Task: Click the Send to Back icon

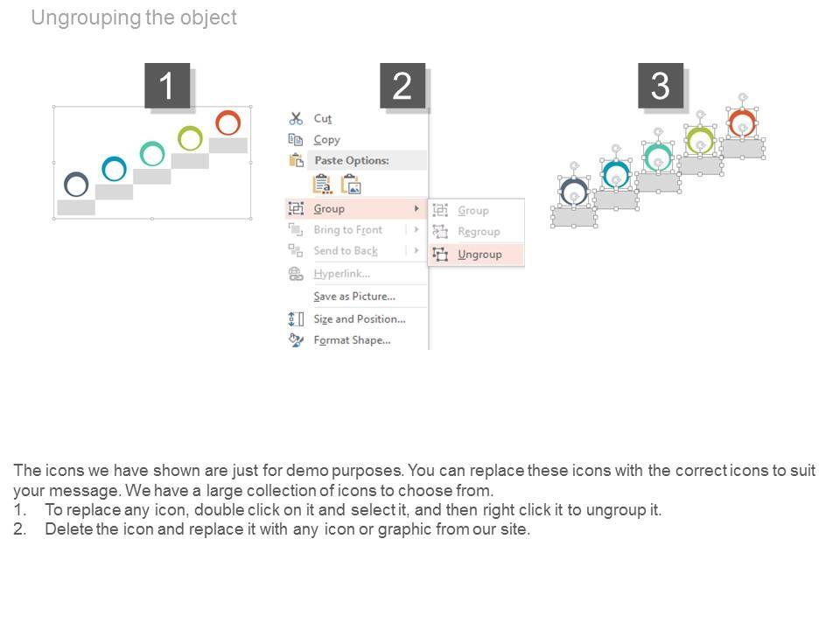Action: 296,250
